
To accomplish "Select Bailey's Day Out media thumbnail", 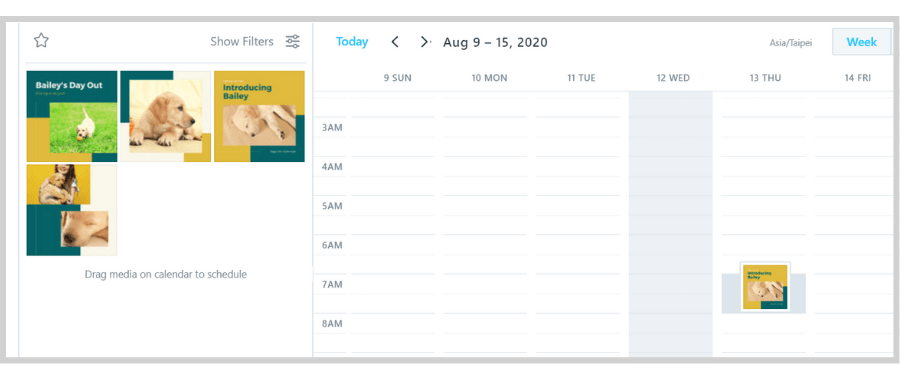I will coord(72,117).
